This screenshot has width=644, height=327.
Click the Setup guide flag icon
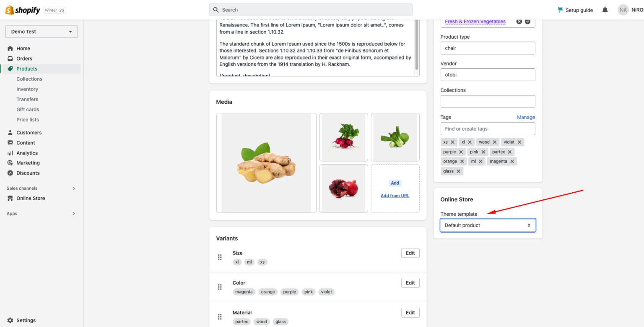point(560,9)
